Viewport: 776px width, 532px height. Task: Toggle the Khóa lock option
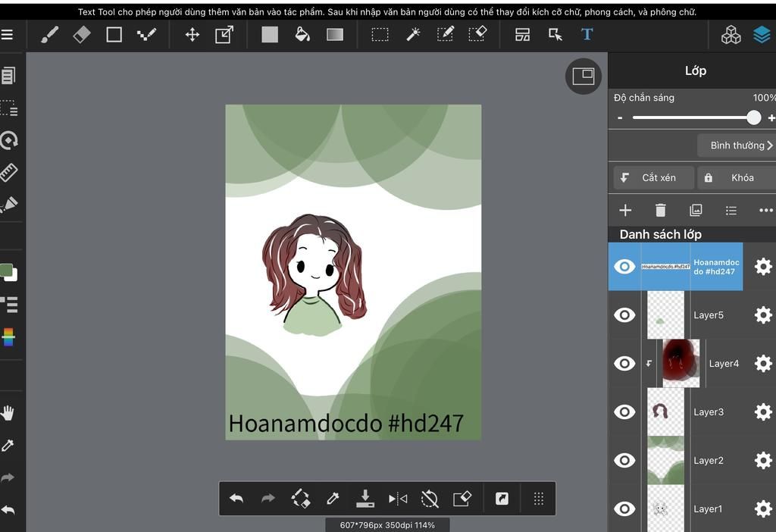(x=737, y=177)
